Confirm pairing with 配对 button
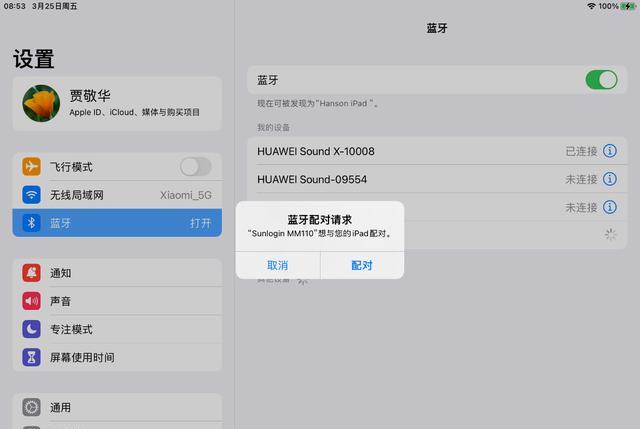Viewport: 640px width, 429px height. coord(362,265)
